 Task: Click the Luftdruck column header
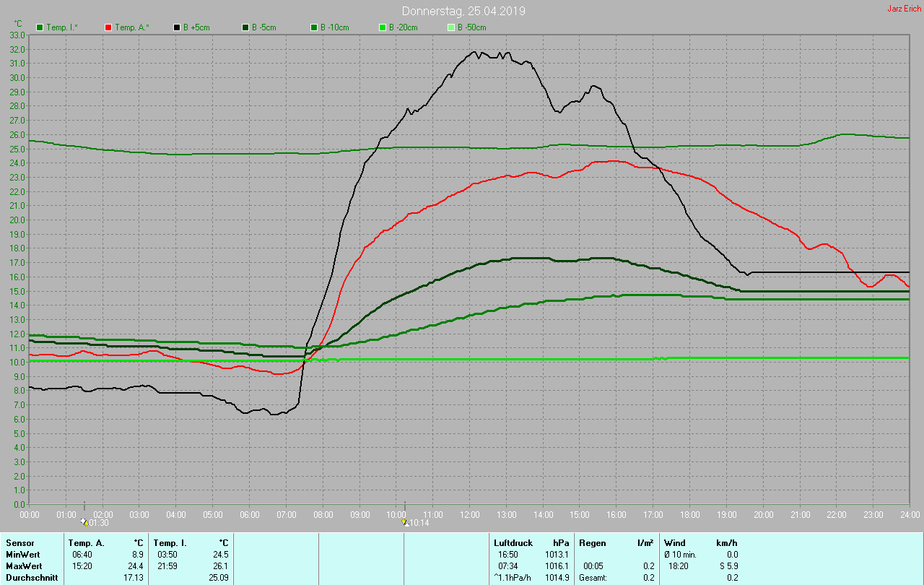pyautogui.click(x=513, y=542)
